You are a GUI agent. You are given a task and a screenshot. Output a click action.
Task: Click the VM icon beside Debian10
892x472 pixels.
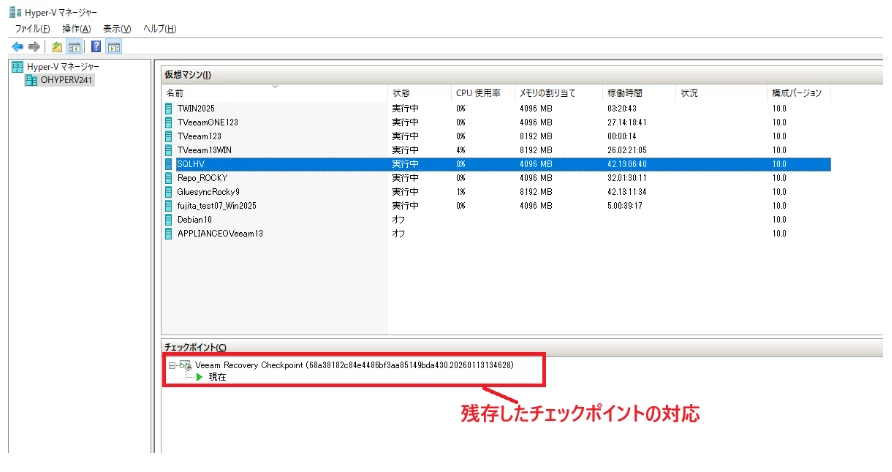[169, 220]
